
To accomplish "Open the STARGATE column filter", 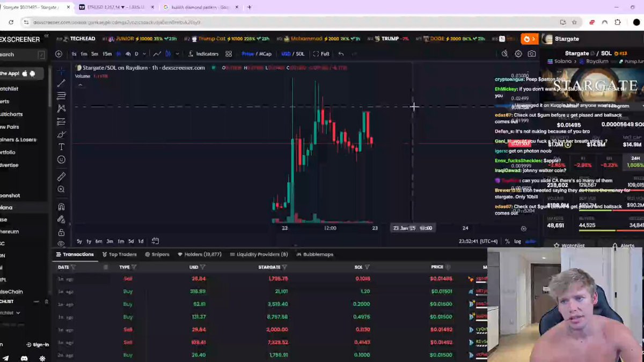I will pyautogui.click(x=284, y=267).
